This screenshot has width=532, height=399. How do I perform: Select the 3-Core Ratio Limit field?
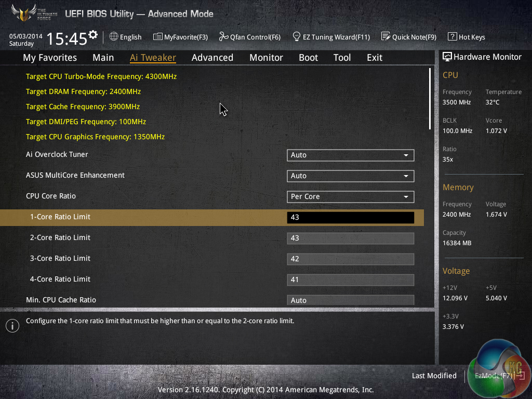click(x=351, y=259)
